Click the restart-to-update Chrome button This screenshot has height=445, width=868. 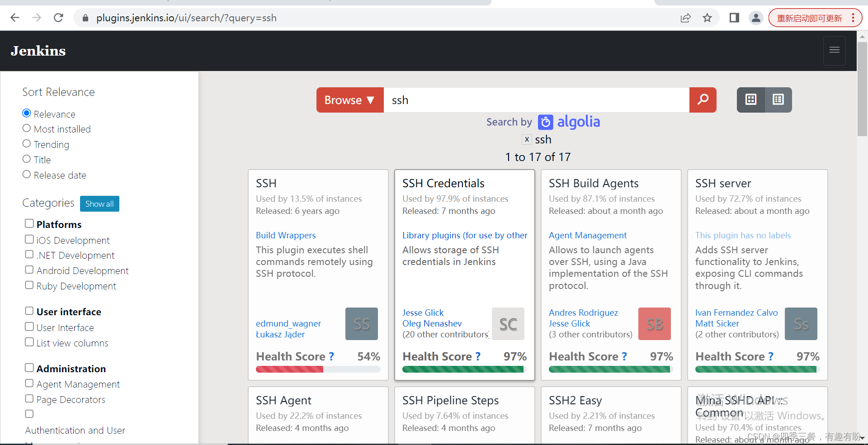point(809,18)
